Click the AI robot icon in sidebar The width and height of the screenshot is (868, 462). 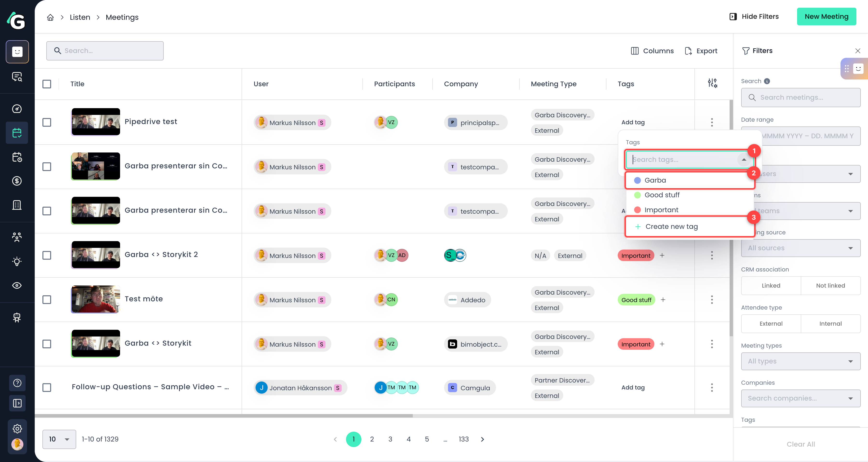click(17, 317)
